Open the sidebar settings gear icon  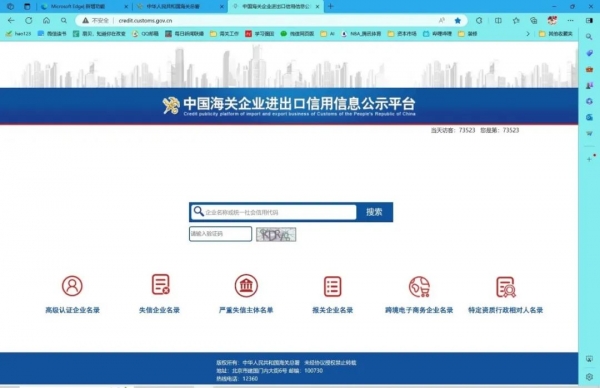coord(589,377)
